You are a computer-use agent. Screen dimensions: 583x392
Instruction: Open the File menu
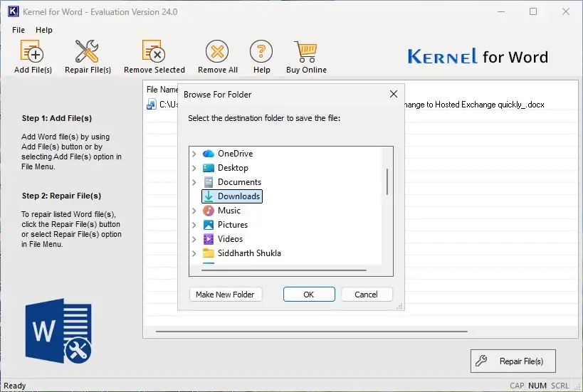coord(19,30)
